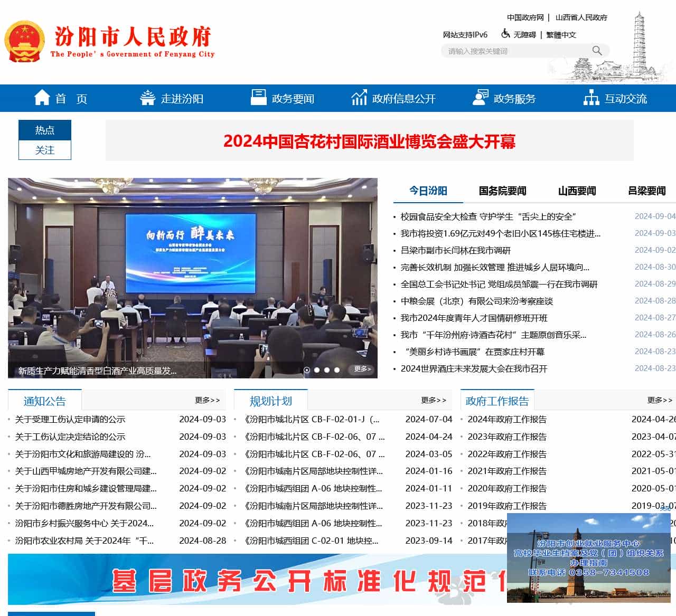Expand 通知公告 with its 更多>> link

click(207, 400)
